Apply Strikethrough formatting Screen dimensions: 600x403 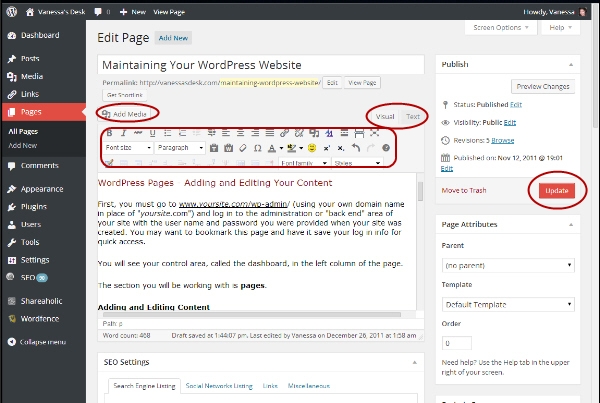(138, 133)
